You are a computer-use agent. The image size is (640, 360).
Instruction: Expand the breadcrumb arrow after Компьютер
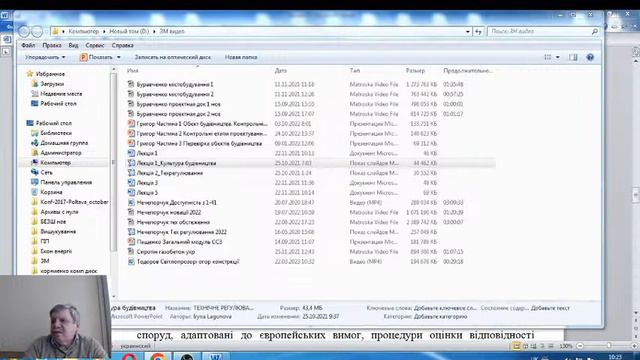(x=104, y=31)
